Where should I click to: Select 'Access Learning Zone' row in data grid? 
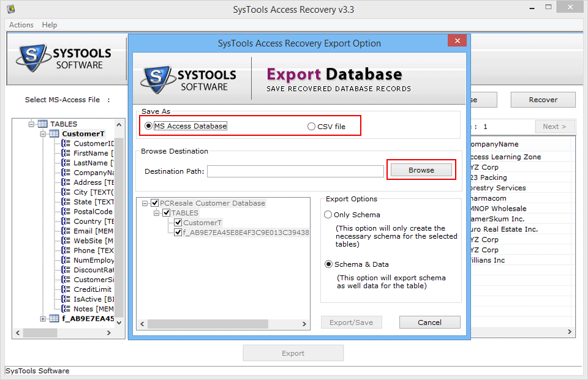click(x=523, y=157)
